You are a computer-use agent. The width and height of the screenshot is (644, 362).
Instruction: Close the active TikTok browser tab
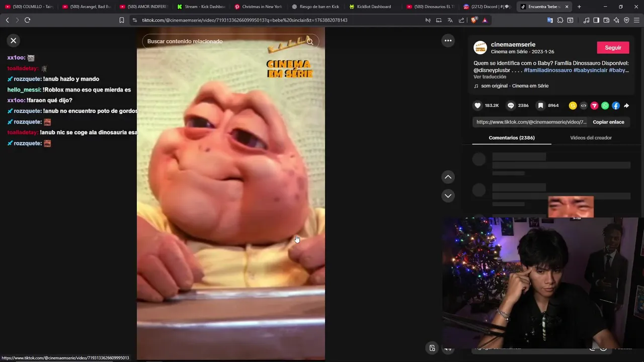[567, 7]
